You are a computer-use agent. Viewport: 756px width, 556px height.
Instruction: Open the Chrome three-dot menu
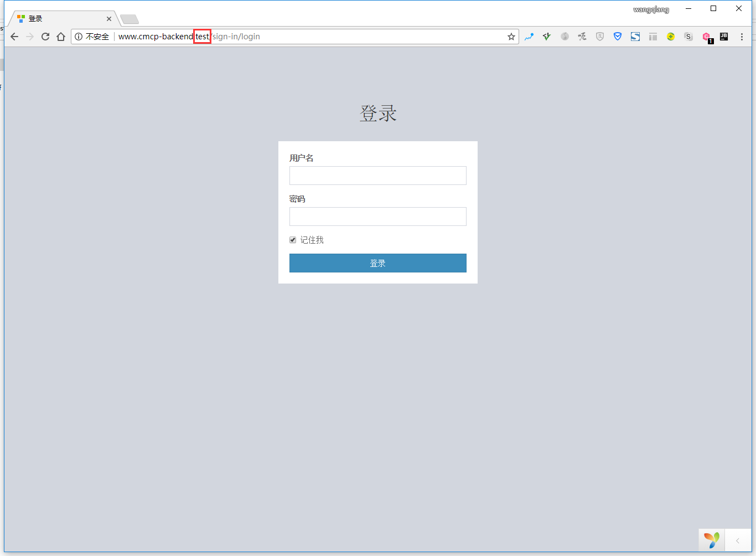tap(742, 37)
